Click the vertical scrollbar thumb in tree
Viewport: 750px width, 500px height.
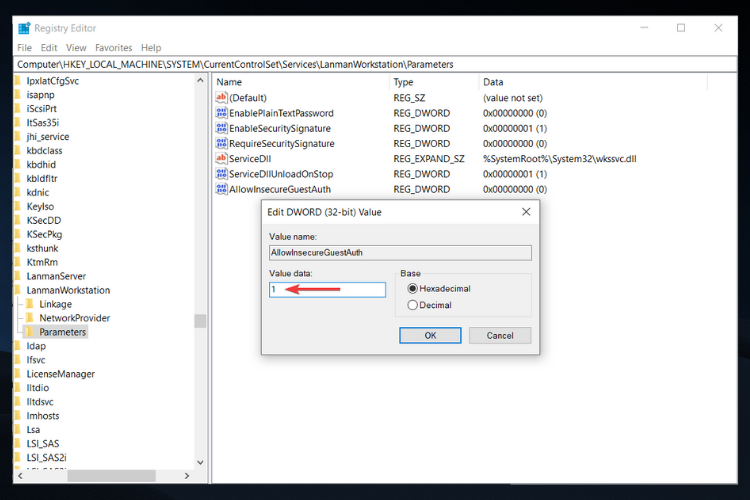[200, 321]
